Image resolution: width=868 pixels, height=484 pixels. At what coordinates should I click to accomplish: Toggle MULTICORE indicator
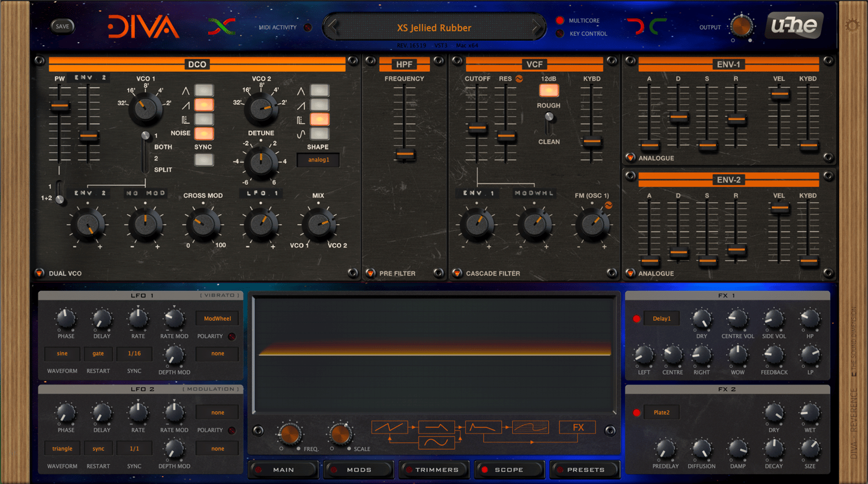coord(560,20)
